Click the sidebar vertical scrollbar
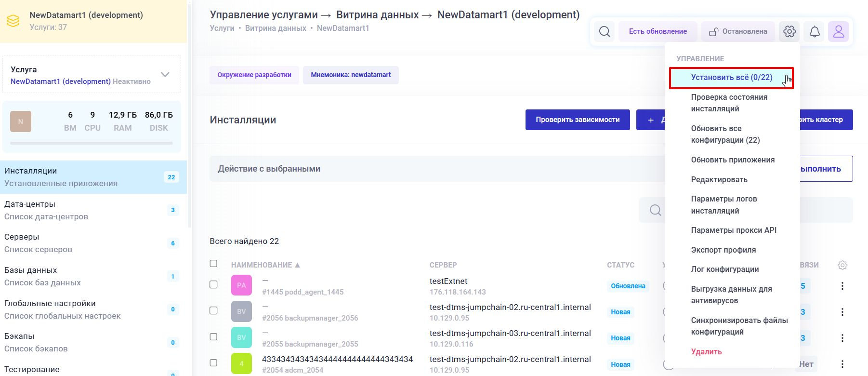The height and width of the screenshot is (376, 868). click(190, 116)
